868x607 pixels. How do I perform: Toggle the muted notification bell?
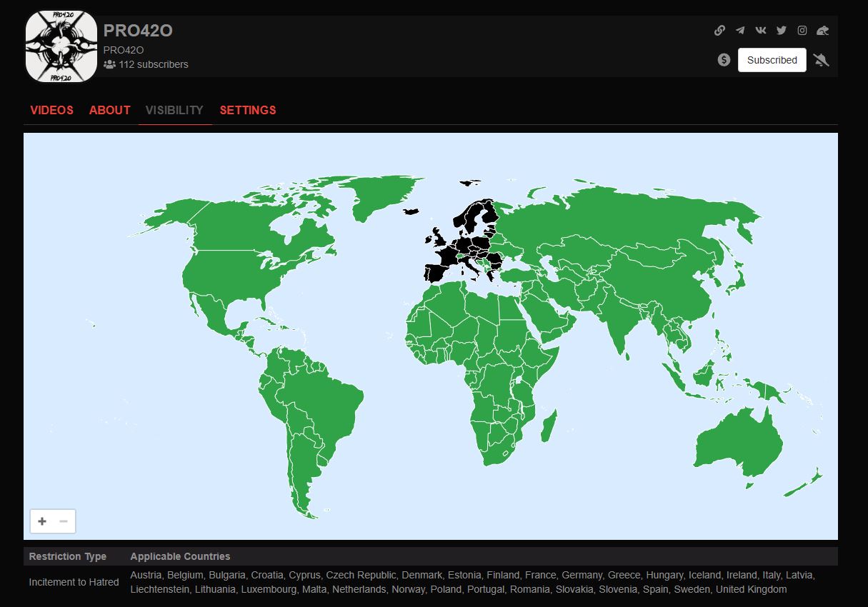coord(822,60)
